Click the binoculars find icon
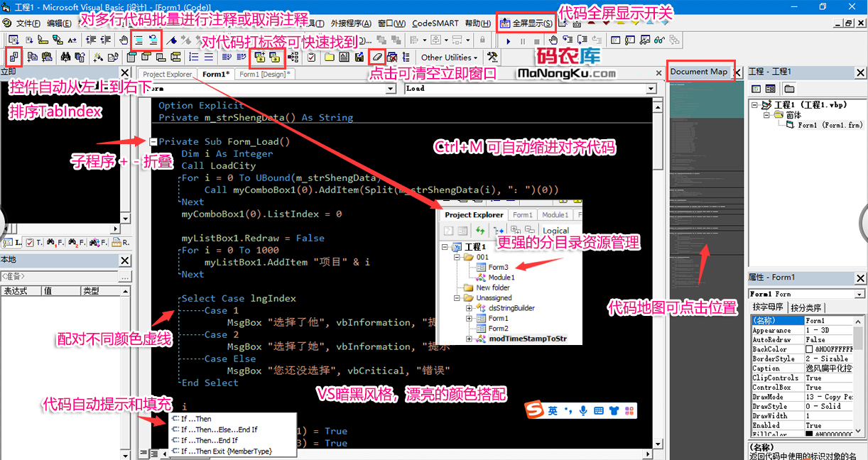 tap(65, 57)
